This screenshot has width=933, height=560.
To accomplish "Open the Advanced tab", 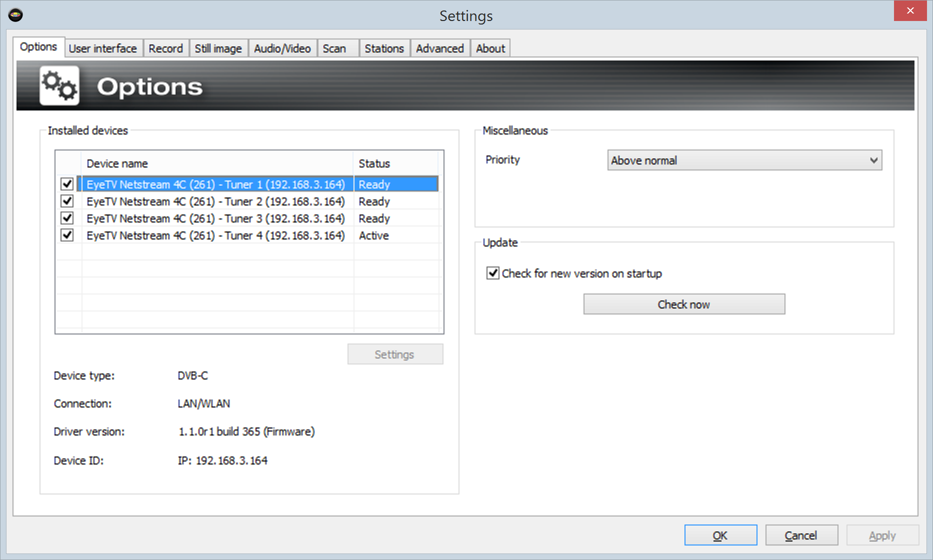I will [439, 48].
